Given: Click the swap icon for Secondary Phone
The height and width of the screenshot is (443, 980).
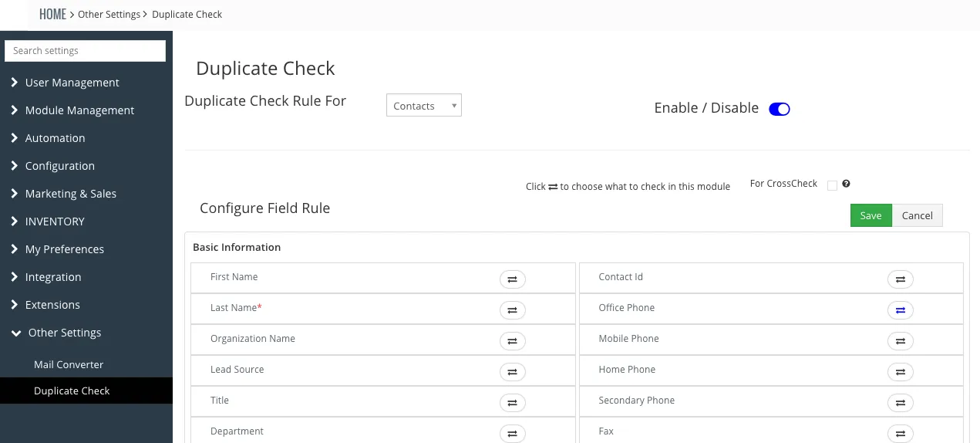Looking at the screenshot, I should (x=900, y=403).
